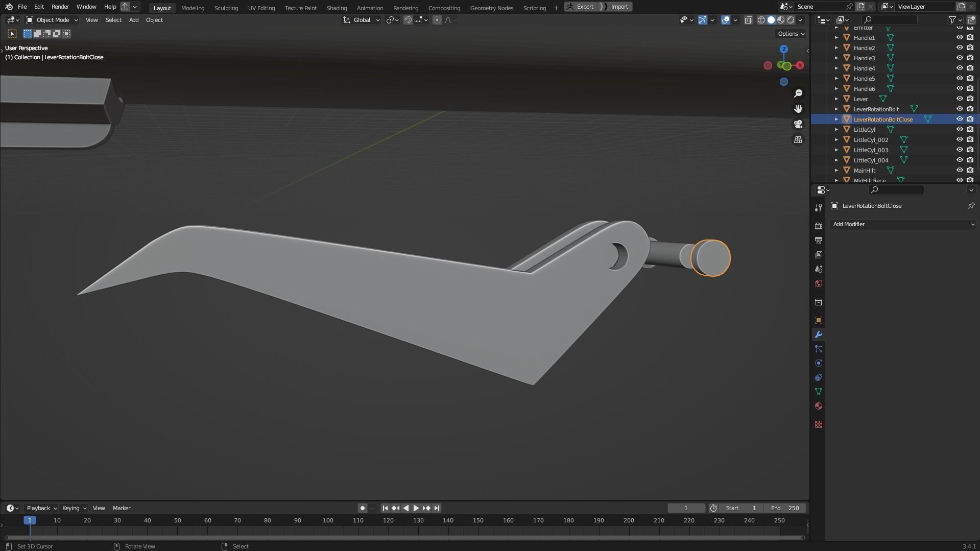Open the World properties tab icon
The width and height of the screenshot is (980, 551).
click(819, 283)
